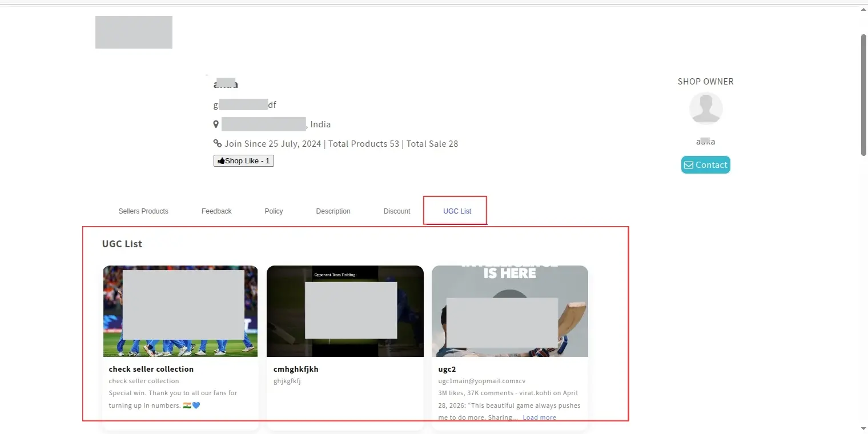Click the thumbs-up icon on Shop Like
The height and width of the screenshot is (434, 868).
(x=221, y=161)
